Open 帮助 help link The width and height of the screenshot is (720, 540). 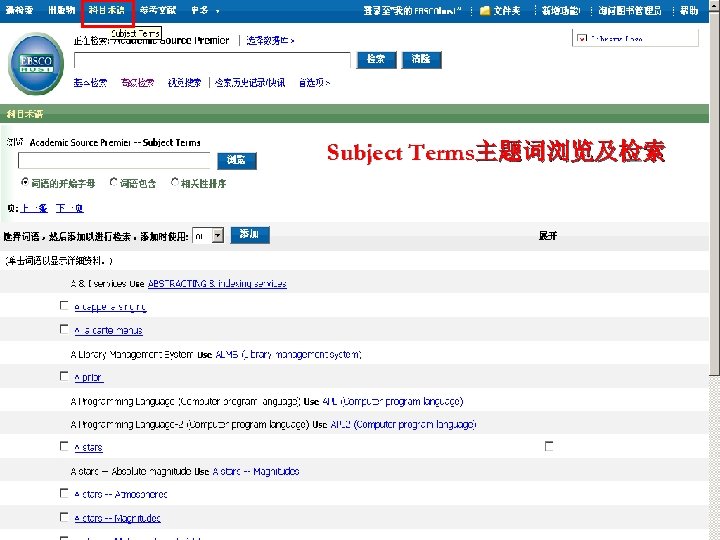click(x=689, y=11)
